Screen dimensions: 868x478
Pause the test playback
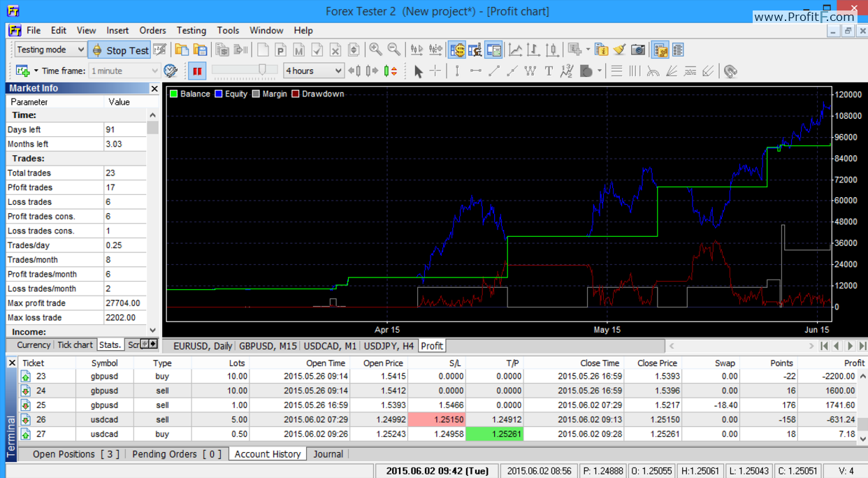(197, 71)
